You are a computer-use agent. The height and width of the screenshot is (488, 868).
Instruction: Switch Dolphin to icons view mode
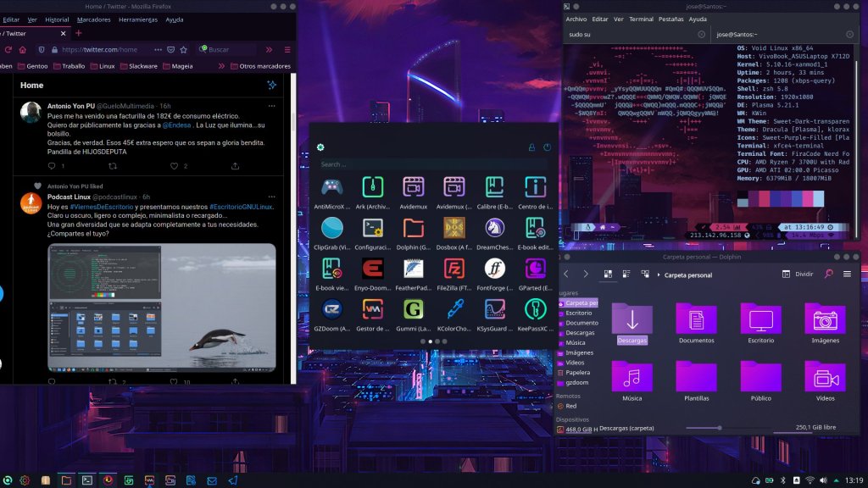tap(608, 274)
